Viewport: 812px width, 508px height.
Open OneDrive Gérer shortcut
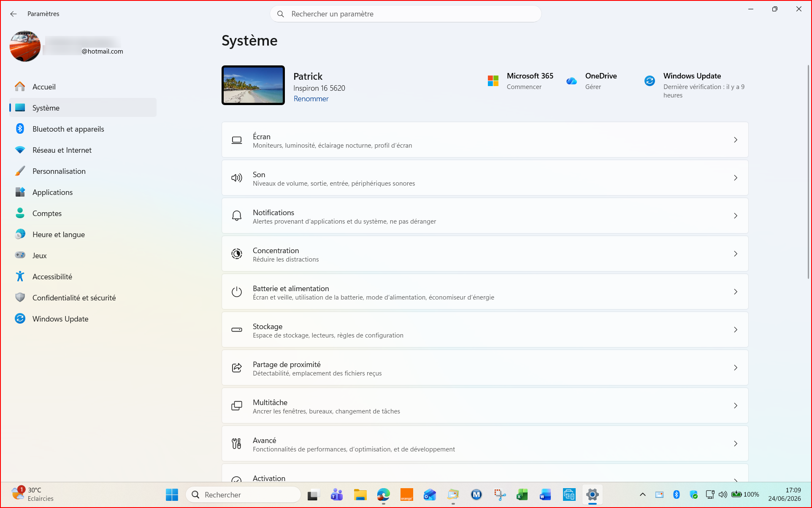click(592, 81)
